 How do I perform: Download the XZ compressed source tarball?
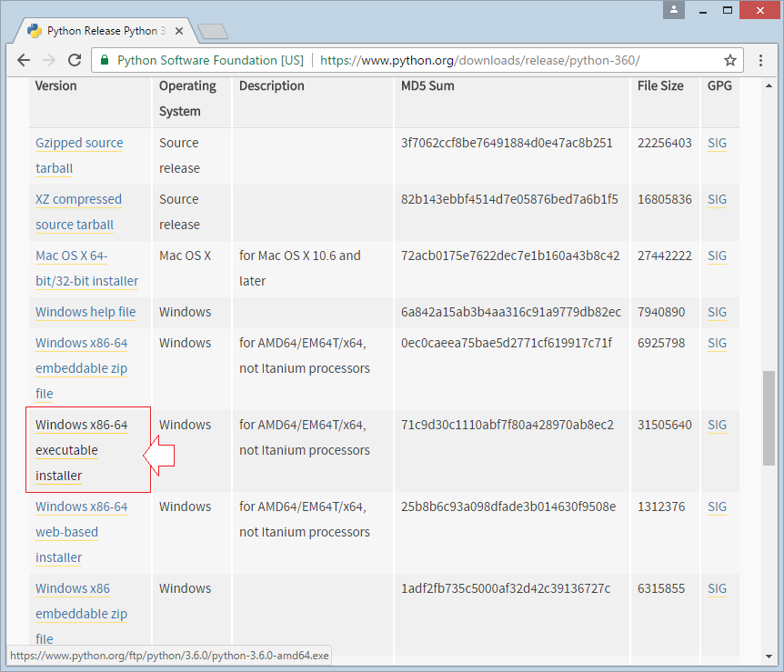click(78, 212)
